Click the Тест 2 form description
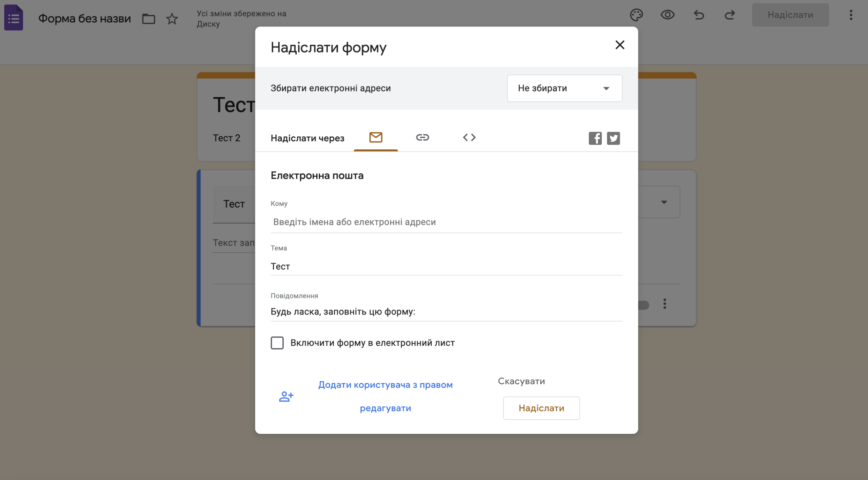 pyautogui.click(x=226, y=138)
